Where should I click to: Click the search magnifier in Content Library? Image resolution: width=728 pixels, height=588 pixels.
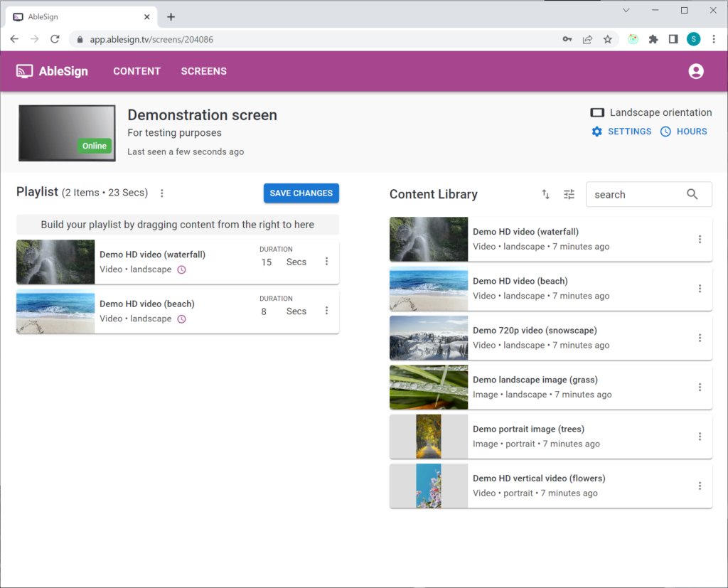692,194
